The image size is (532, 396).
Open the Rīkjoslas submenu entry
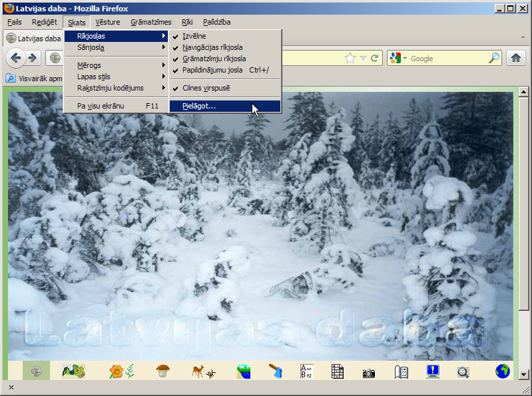[x=116, y=36]
